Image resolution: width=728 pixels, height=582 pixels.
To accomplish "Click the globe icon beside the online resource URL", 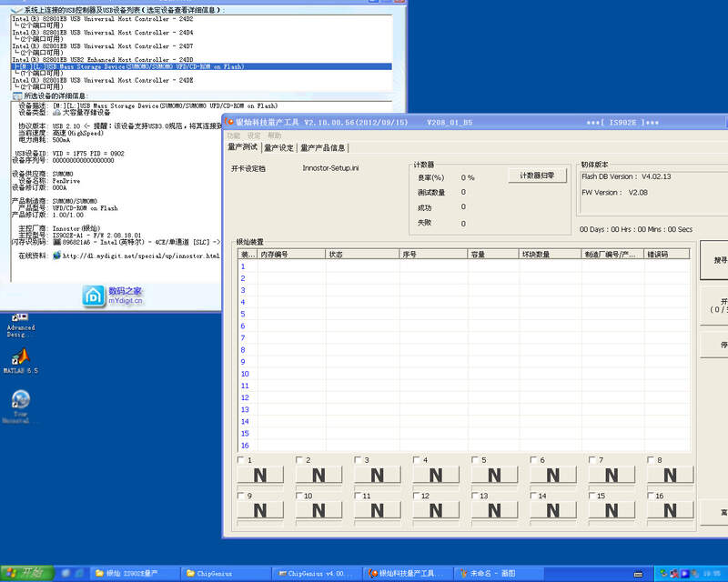I will tap(57, 256).
